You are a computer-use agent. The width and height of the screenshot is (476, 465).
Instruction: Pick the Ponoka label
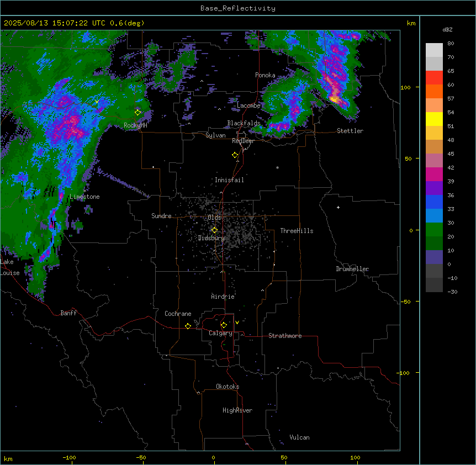point(265,75)
